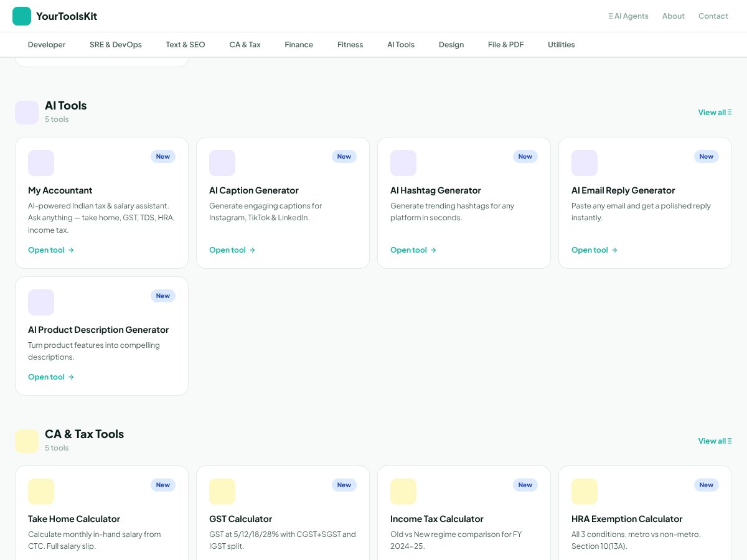Click the AI Product Description Generator card icon

41,302
